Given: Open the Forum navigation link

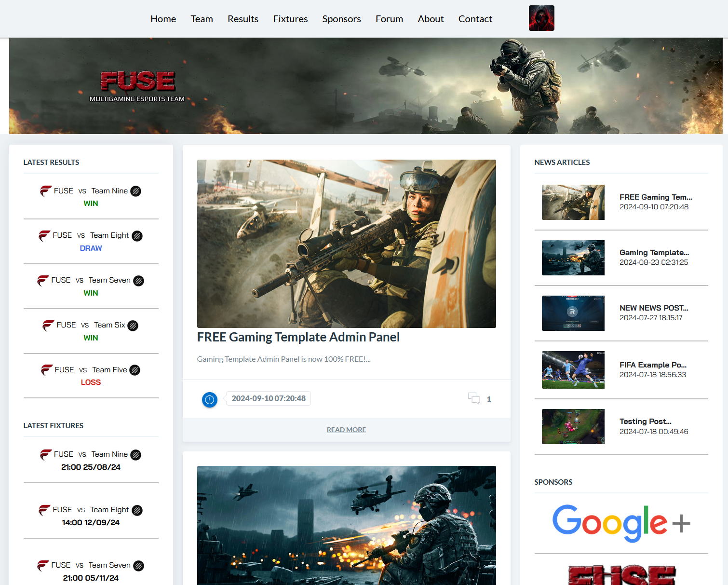Looking at the screenshot, I should coord(389,19).
